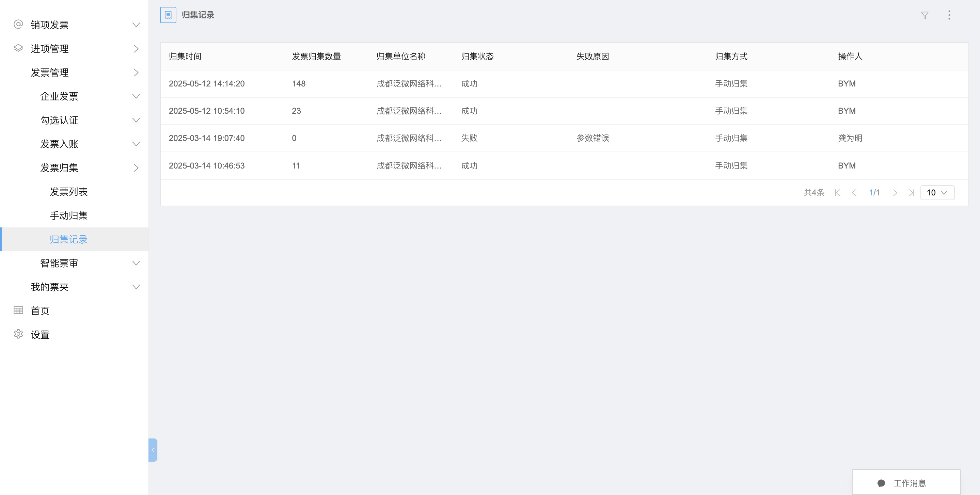This screenshot has height=495, width=980.
Task: Click the 首页 table icon
Action: [18, 310]
